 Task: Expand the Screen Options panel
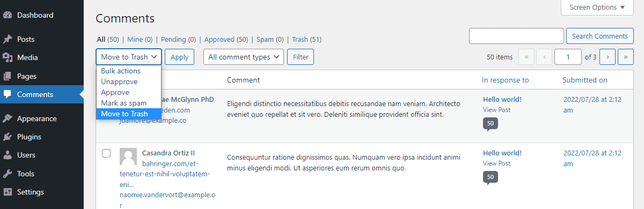(x=597, y=8)
